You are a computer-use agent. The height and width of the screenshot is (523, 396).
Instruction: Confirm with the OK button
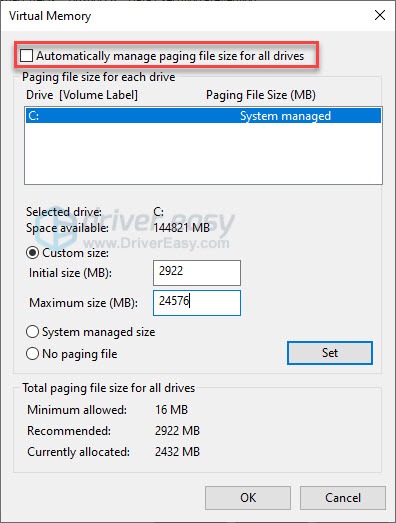tap(248, 498)
